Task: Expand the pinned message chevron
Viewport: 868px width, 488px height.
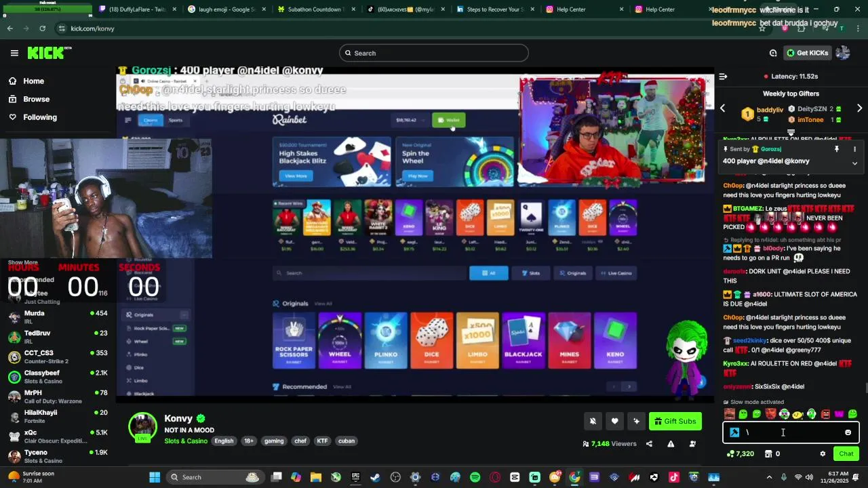Action: click(x=854, y=163)
